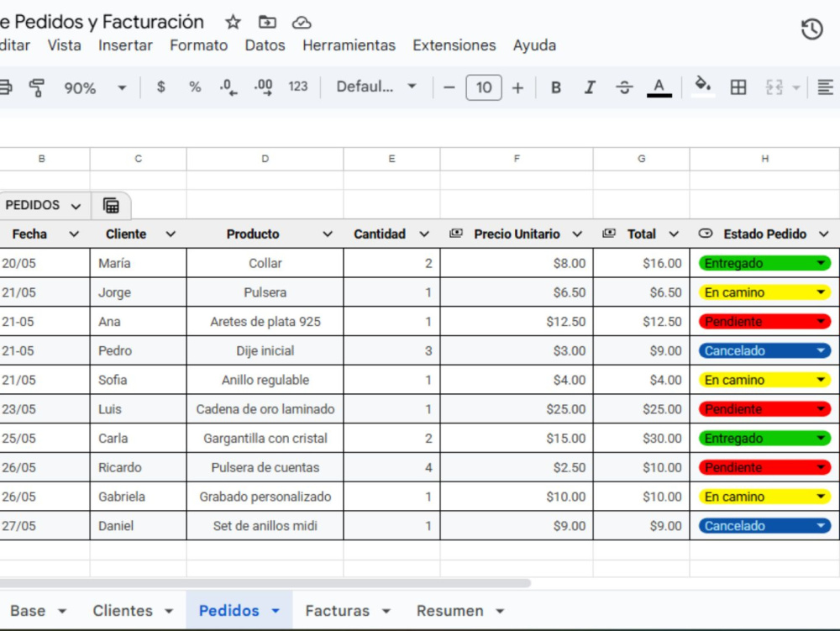This screenshot has width=840, height=631.
Task: Open the Formato menu
Action: 199,45
